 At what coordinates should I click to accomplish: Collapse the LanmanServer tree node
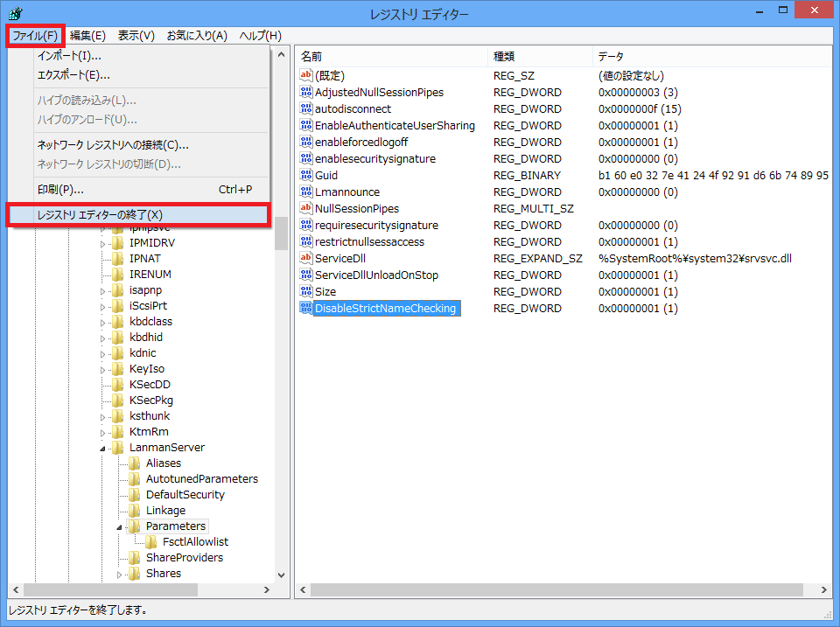(103, 448)
